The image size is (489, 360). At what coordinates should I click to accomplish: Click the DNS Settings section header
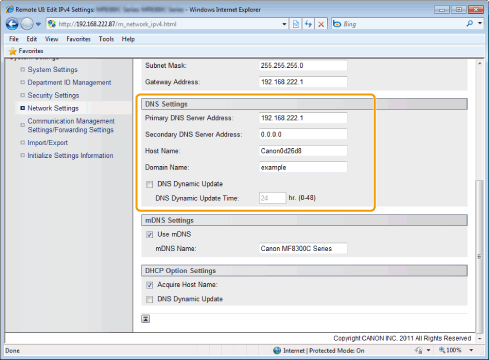point(304,104)
